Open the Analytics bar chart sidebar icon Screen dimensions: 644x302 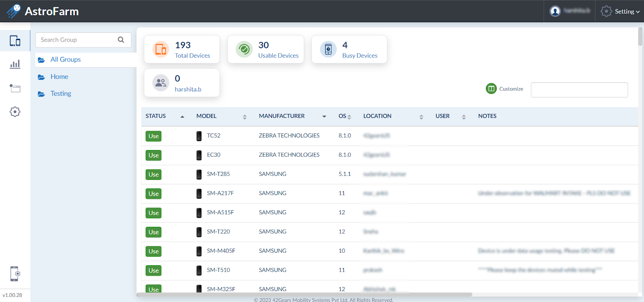tap(15, 64)
